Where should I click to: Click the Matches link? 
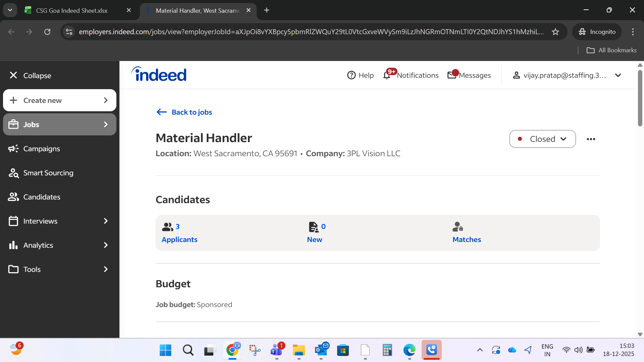[467, 239]
